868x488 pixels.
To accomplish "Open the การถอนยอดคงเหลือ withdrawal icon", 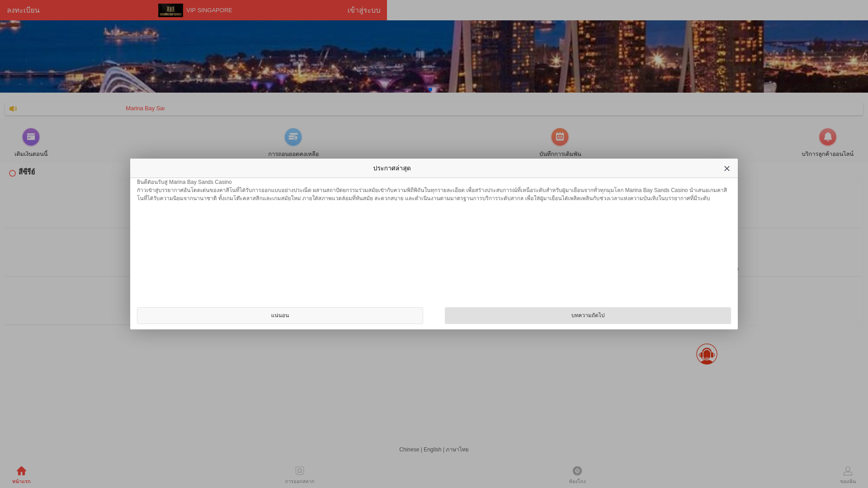I will click(x=293, y=137).
